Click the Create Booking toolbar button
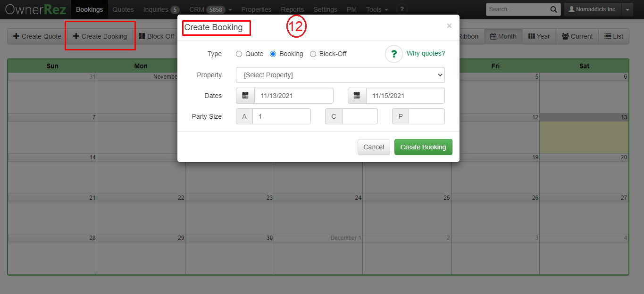Image resolution: width=644 pixels, height=294 pixels. (100, 36)
